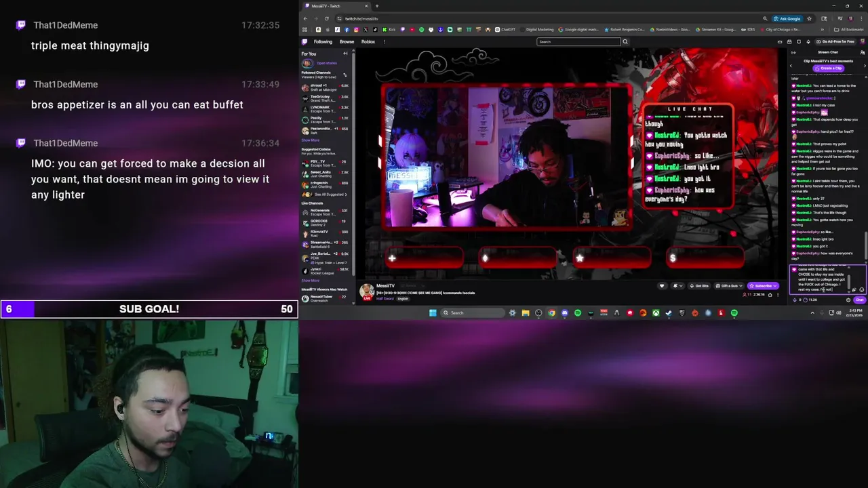This screenshot has width=868, height=488.
Task: Open the Roblox category tab
Action: pos(368,41)
